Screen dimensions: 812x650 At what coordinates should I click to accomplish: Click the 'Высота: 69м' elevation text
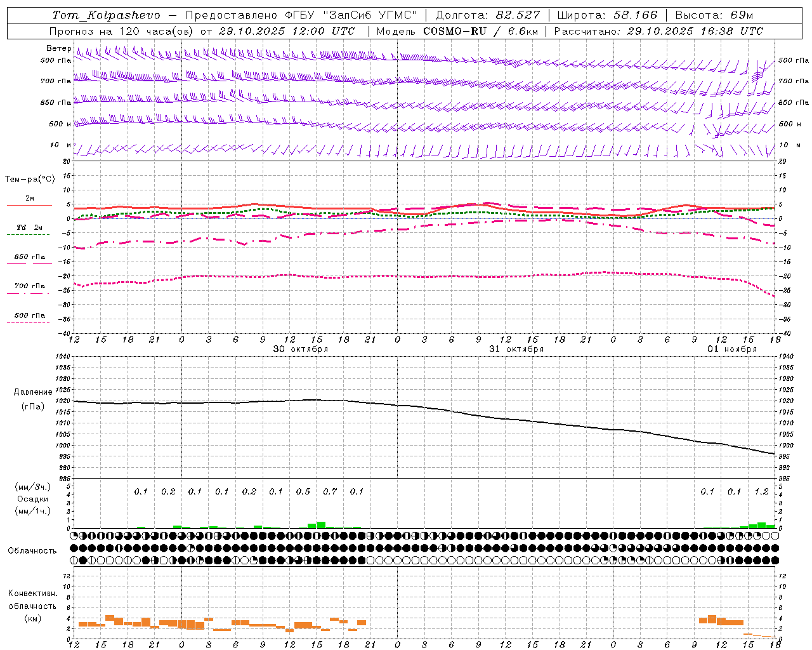tap(714, 15)
